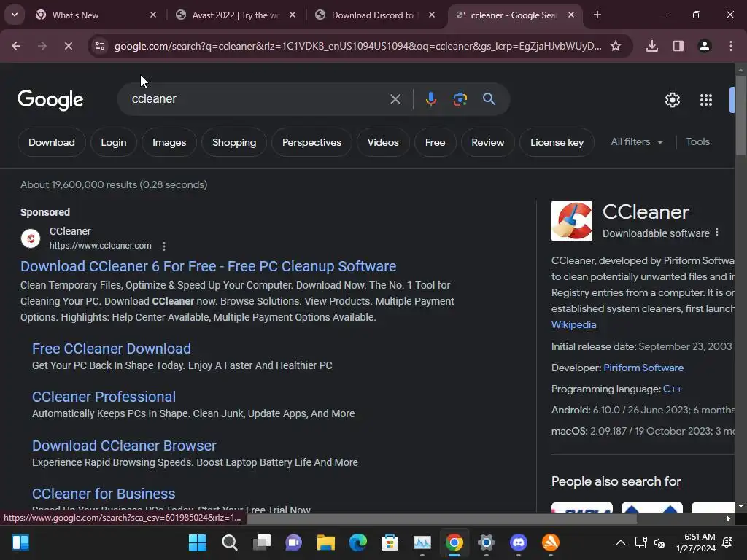Filter results by Free chip
This screenshot has height=560, width=747.
[x=435, y=142]
